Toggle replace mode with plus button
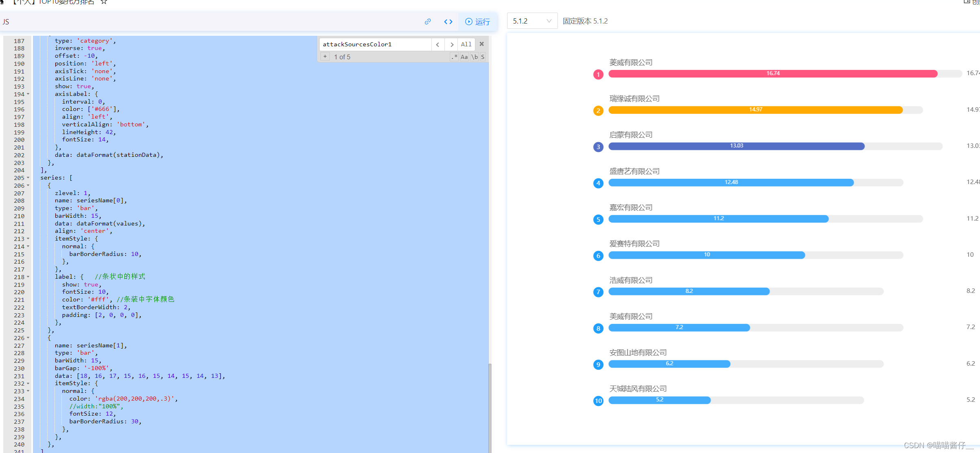Viewport: 980px width, 453px height. [x=325, y=57]
